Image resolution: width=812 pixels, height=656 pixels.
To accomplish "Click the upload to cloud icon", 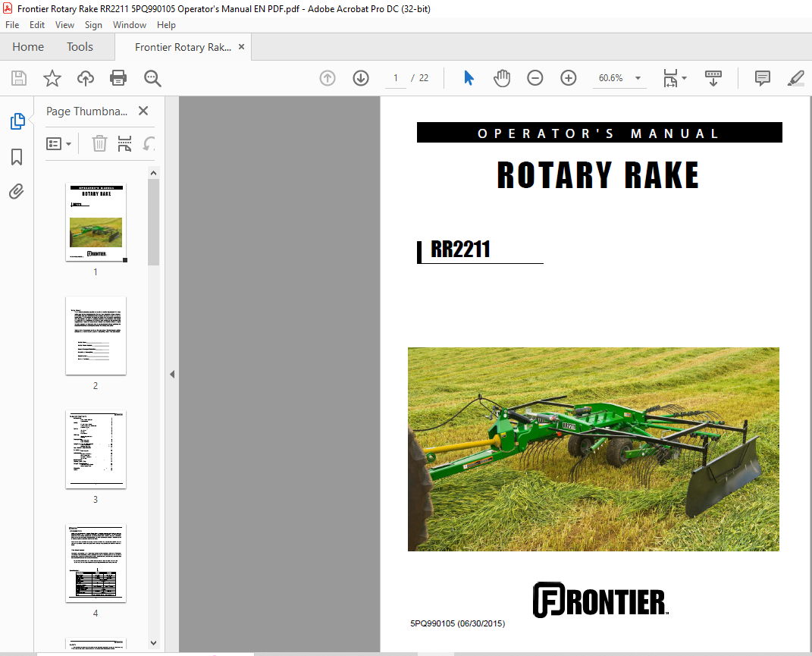I will tap(86, 78).
